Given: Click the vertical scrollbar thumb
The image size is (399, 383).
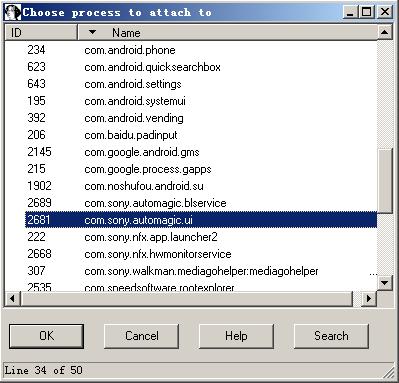Looking at the screenshot, I should tap(385, 181).
